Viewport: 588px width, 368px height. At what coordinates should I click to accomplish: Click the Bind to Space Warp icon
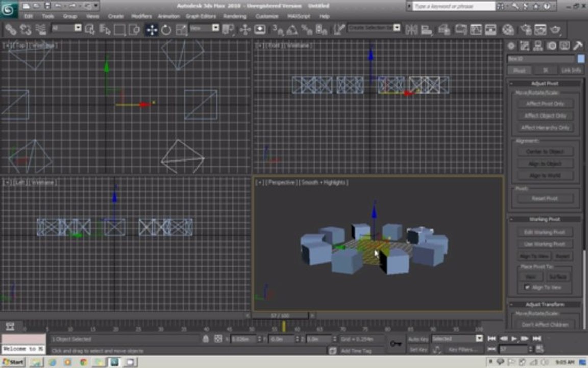(40, 29)
